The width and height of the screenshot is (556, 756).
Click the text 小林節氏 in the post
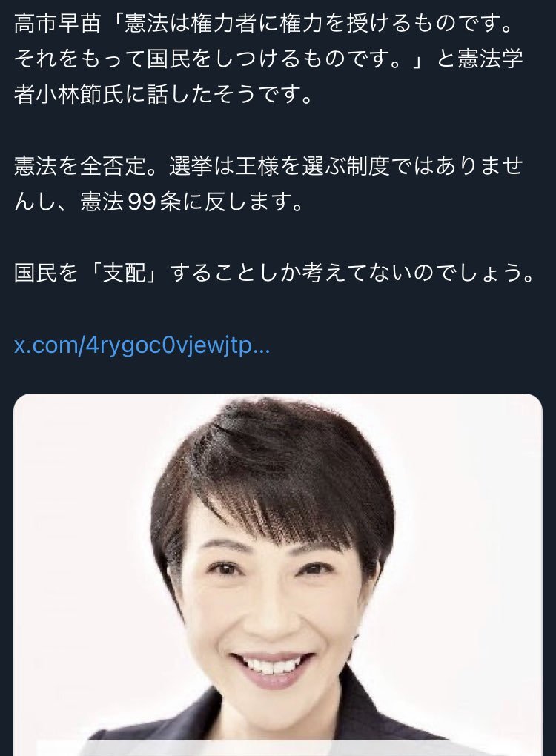point(79,95)
